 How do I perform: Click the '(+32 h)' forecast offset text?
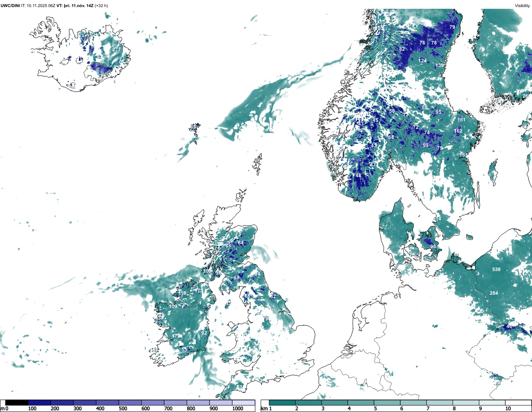[x=101, y=5]
